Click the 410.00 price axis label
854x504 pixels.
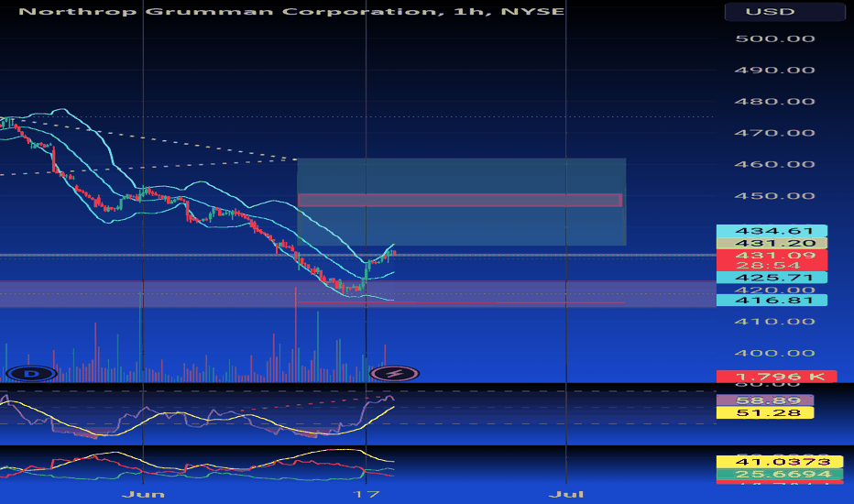pos(774,322)
